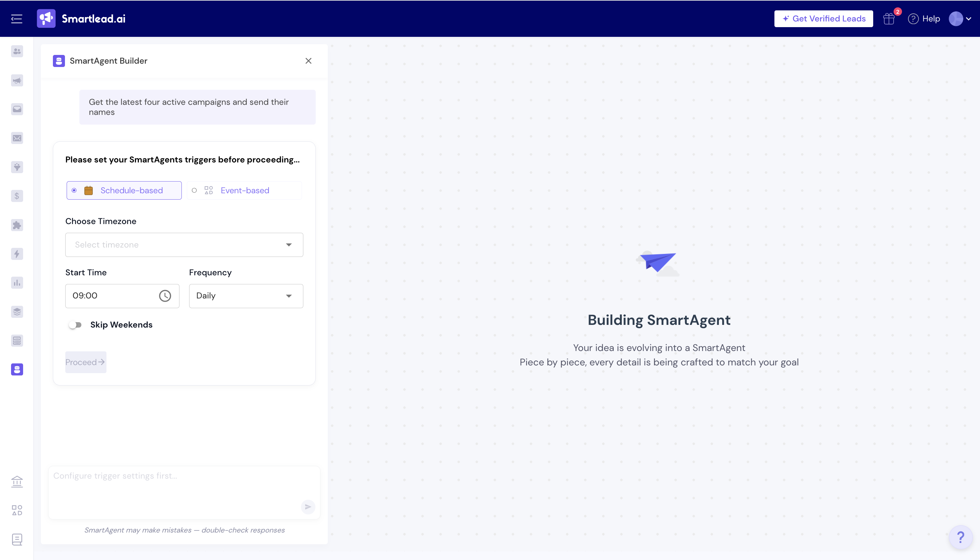
Task: Open the Select timezone dropdown
Action: pyautogui.click(x=184, y=244)
